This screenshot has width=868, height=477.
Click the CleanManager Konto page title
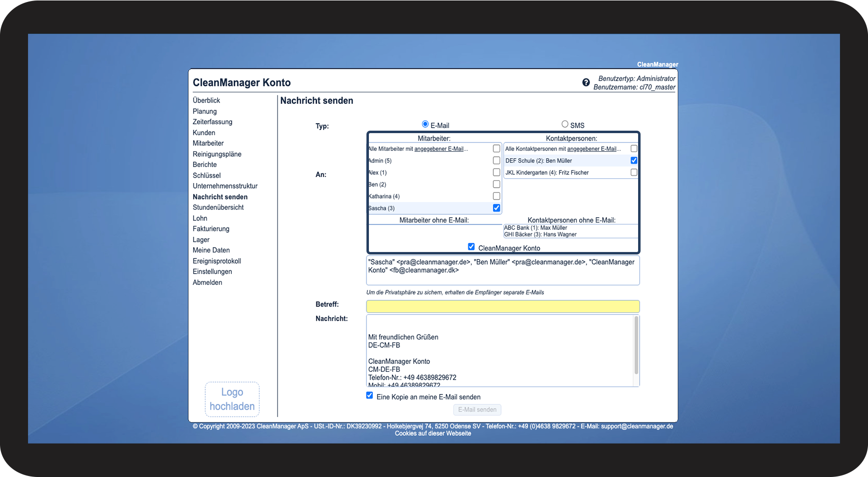click(242, 83)
